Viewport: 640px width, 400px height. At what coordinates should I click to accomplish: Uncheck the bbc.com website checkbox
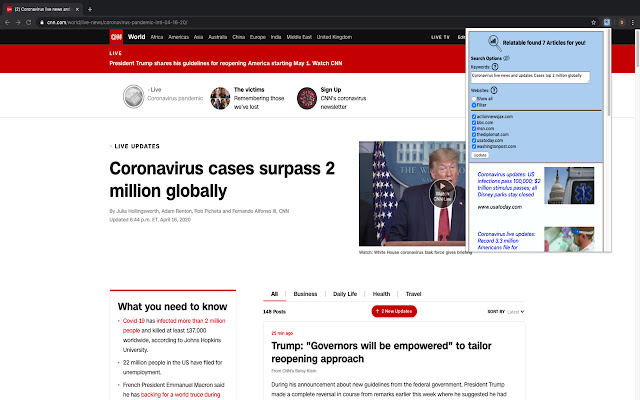tap(473, 121)
